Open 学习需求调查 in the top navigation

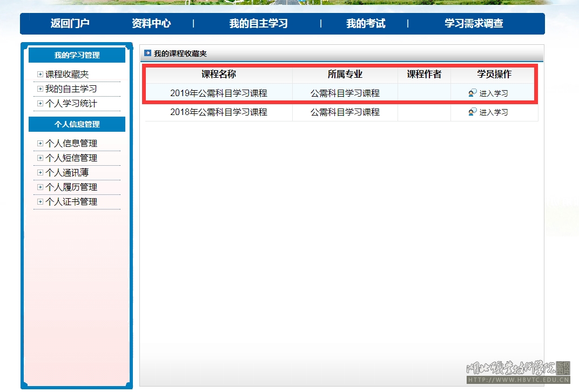[x=474, y=24]
